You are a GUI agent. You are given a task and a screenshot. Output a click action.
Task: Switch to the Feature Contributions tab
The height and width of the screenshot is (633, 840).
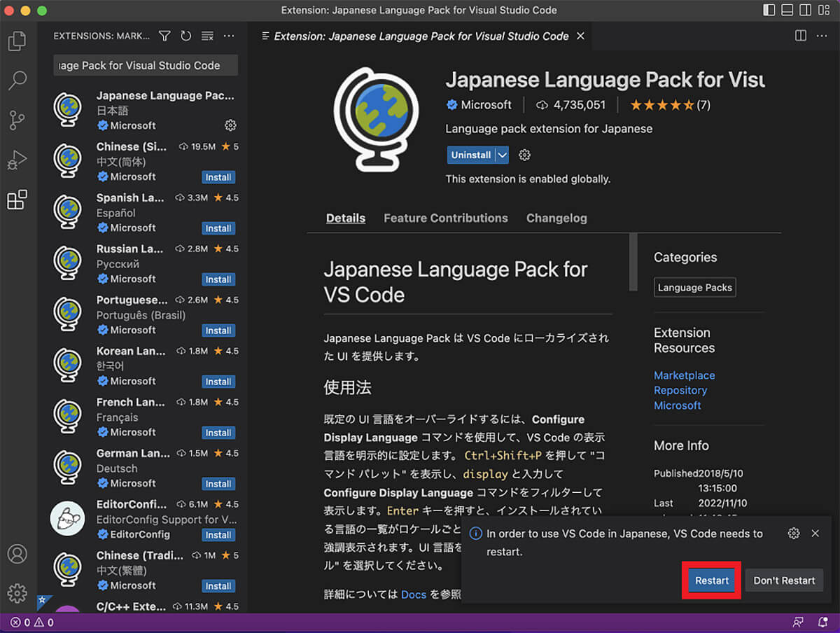[x=446, y=218]
